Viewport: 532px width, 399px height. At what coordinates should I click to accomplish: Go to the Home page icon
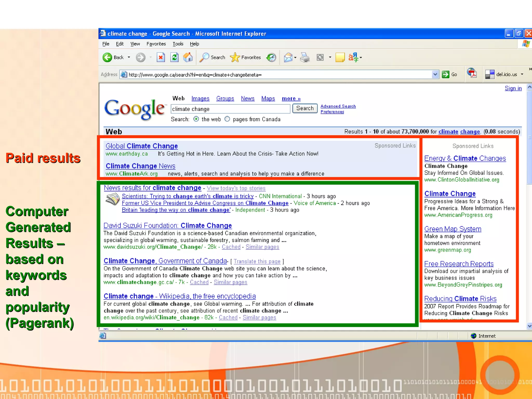[x=188, y=57]
